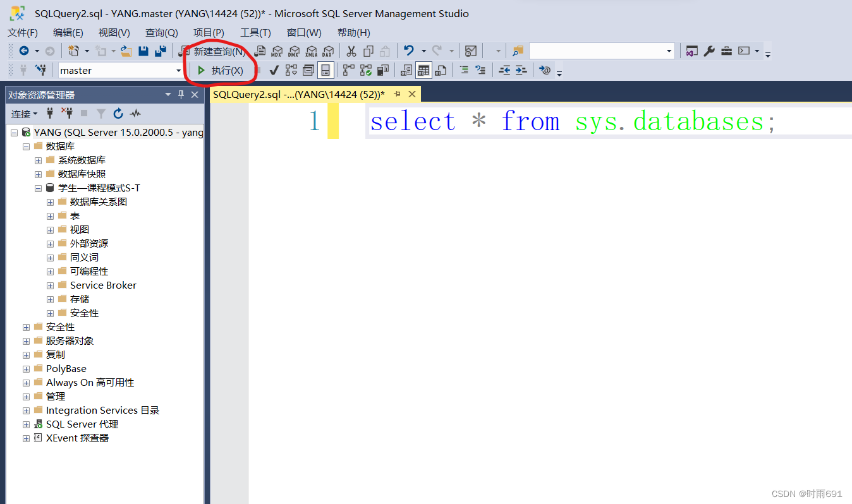The height and width of the screenshot is (504, 852).
Task: Pin the Object Explorer panel
Action: (x=181, y=95)
